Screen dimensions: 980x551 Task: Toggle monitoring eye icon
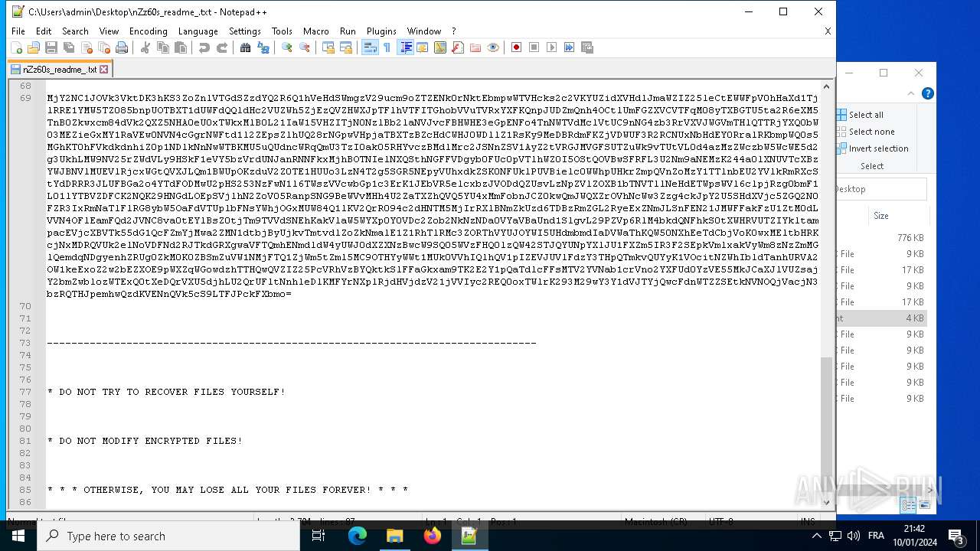(x=493, y=47)
